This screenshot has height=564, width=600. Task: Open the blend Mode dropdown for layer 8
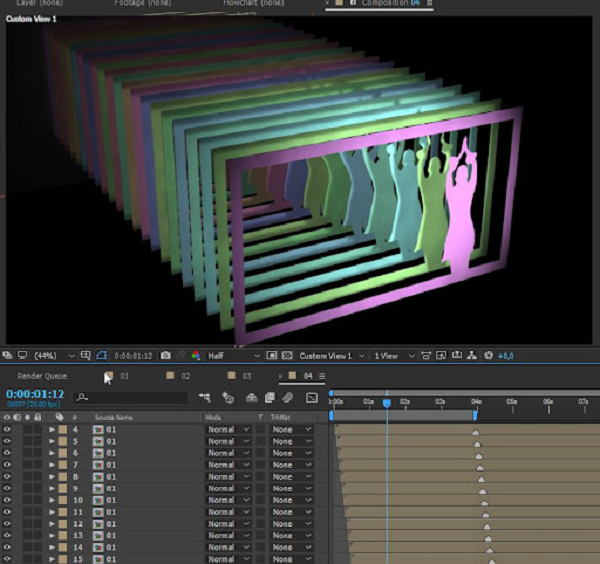coord(228,477)
